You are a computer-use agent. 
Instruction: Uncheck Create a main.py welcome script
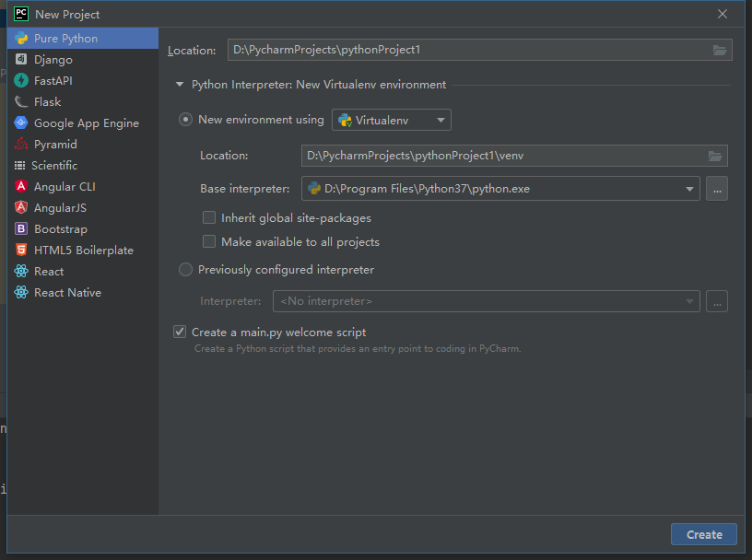tap(180, 332)
